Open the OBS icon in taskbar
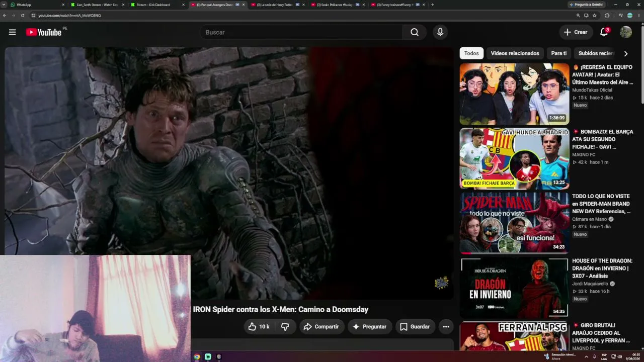Screen dimensions: 644x362 point(219,357)
